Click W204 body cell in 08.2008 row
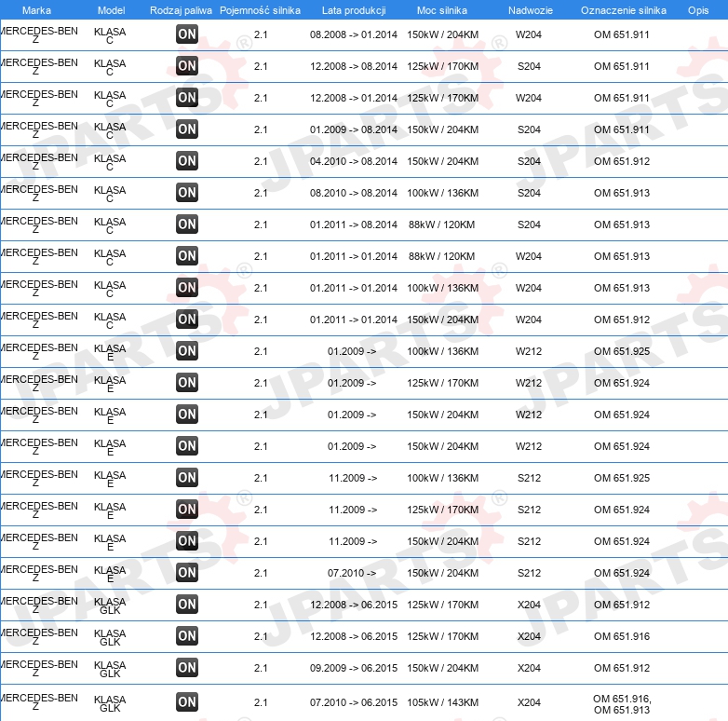The height and width of the screenshot is (721, 728). (x=529, y=34)
